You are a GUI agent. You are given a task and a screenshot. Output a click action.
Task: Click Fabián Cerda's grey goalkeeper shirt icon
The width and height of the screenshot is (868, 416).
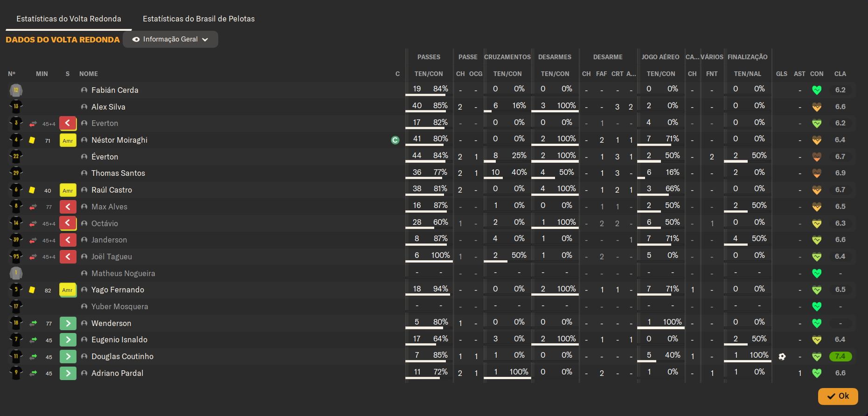point(16,90)
